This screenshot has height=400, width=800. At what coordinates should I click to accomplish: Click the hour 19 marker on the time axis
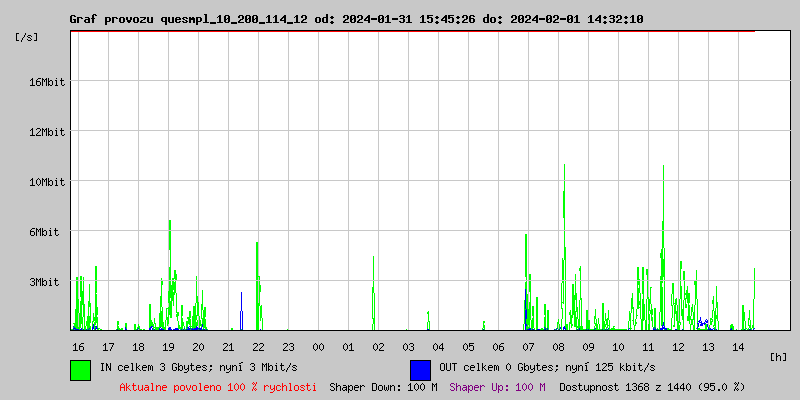(168, 346)
